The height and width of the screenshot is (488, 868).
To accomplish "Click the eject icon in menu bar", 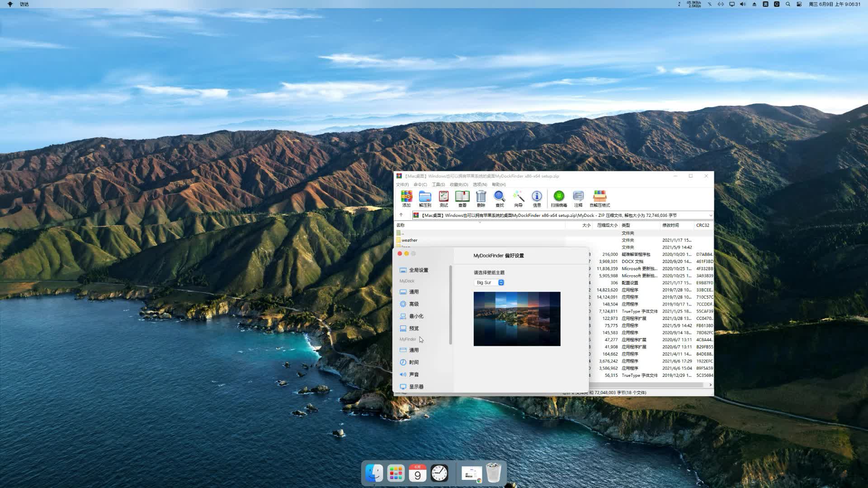I will pyautogui.click(x=754, y=4).
